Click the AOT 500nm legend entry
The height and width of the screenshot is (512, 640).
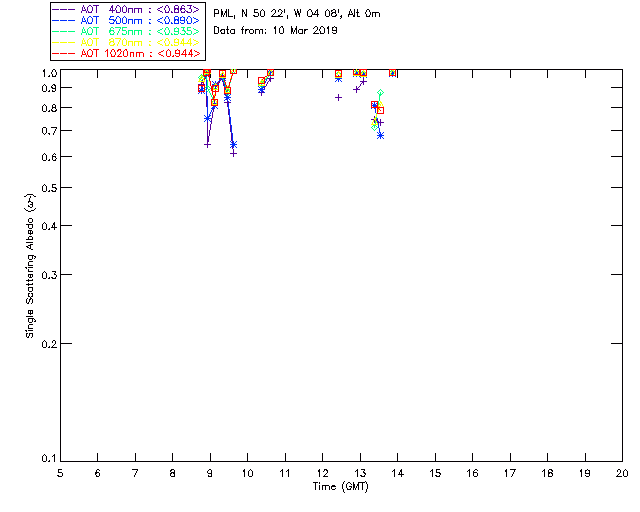[x=127, y=20]
